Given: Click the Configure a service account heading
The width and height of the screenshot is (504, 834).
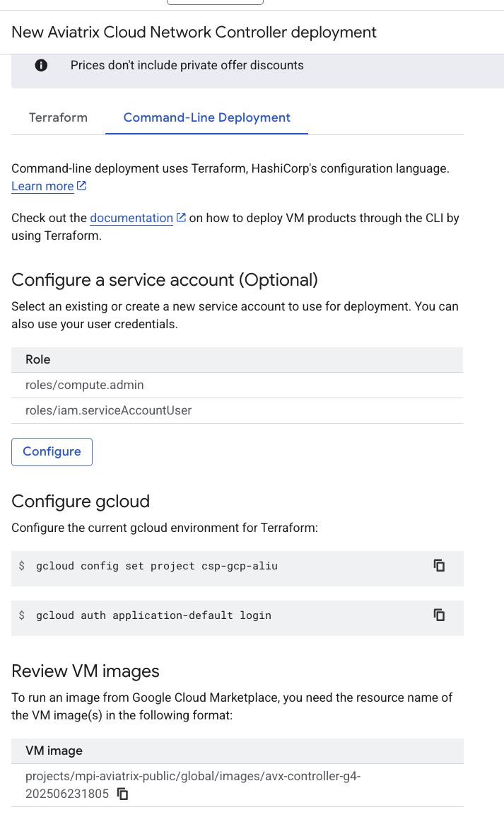Looking at the screenshot, I should point(165,280).
